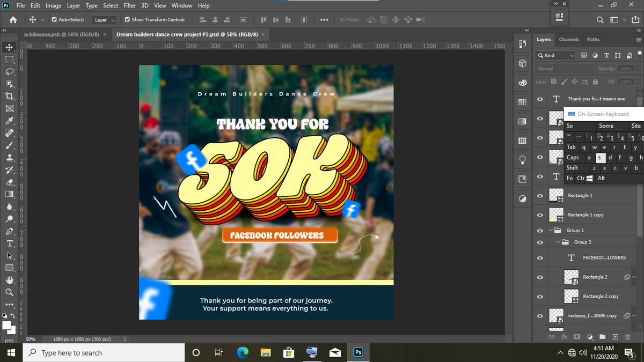This screenshot has height=362, width=644.
Task: Toggle visibility of Group 2
Action: [540, 242]
